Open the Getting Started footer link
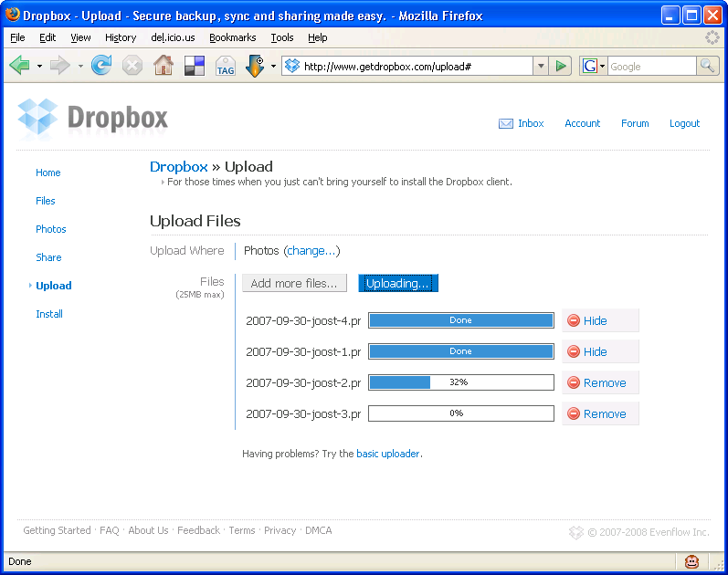The image size is (728, 575). tap(58, 530)
